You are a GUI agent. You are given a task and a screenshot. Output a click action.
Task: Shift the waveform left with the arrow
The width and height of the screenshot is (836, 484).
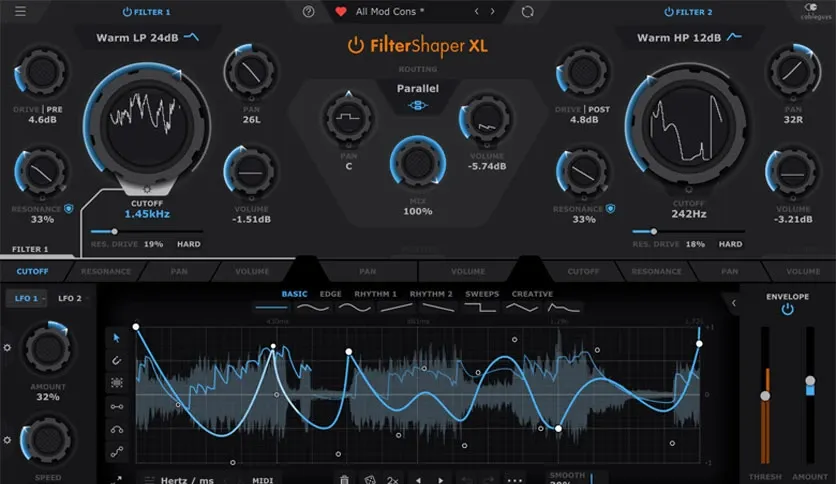(419, 480)
